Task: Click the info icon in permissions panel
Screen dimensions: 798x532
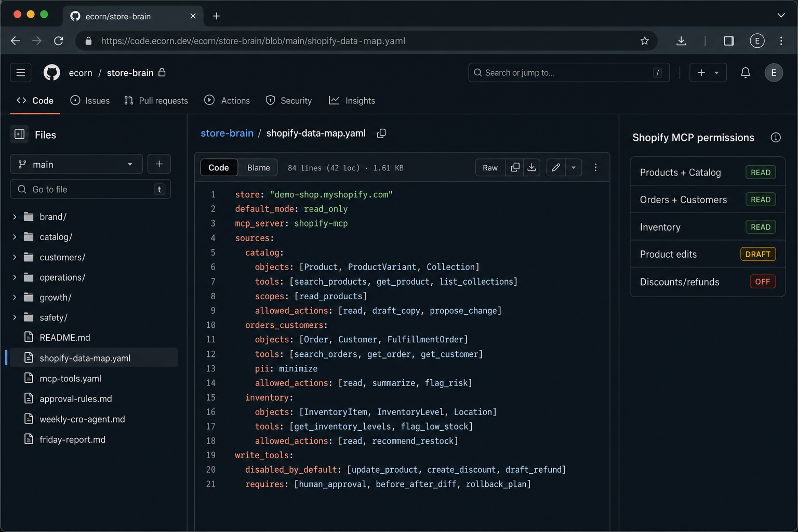Action: click(x=776, y=137)
